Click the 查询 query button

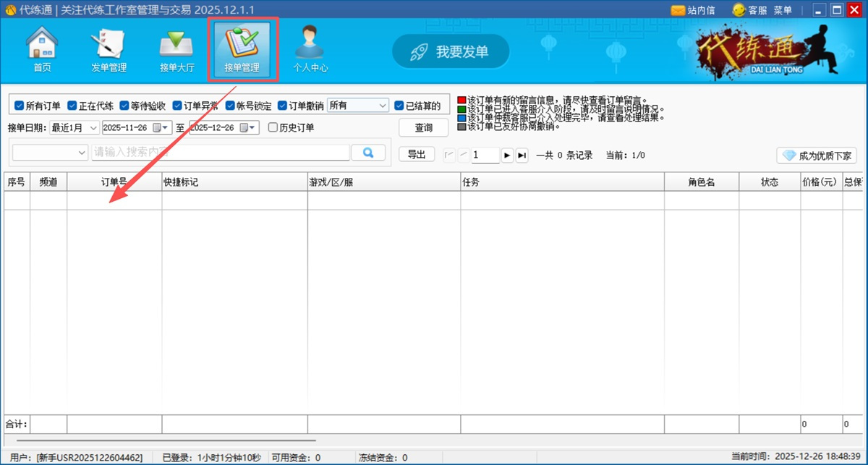tap(423, 127)
